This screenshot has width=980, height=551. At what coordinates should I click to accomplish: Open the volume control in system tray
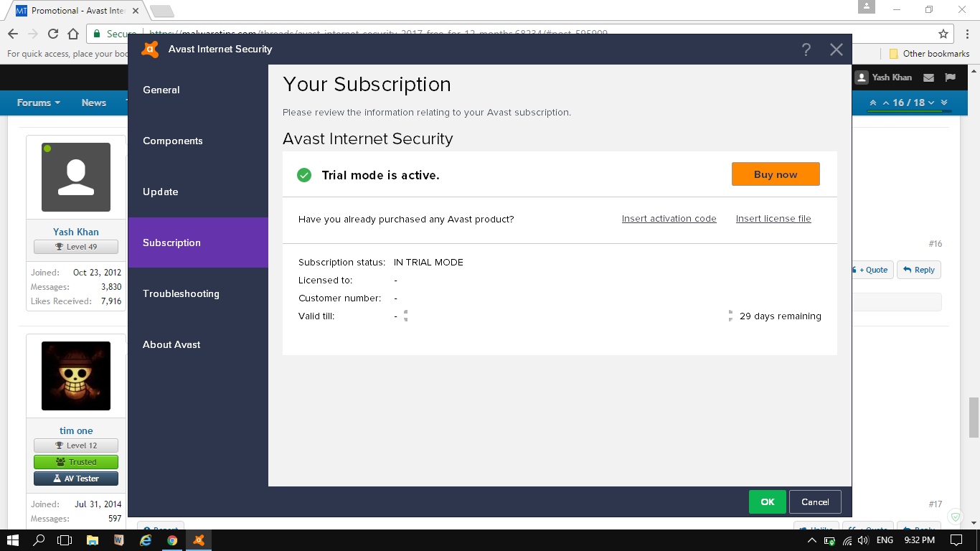[863, 540]
